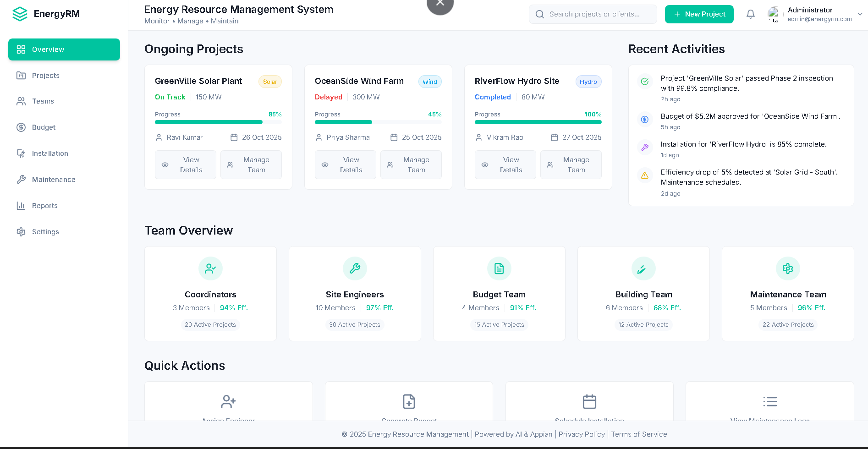Manage Team for OceanSide Wind Farm
This screenshot has height=449, width=868.
pos(411,165)
